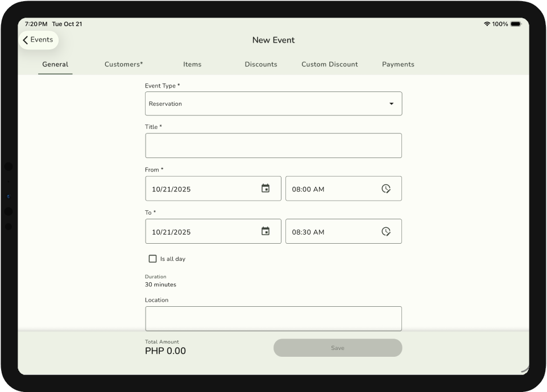
Task: Switch to the Items tab
Action: point(192,64)
